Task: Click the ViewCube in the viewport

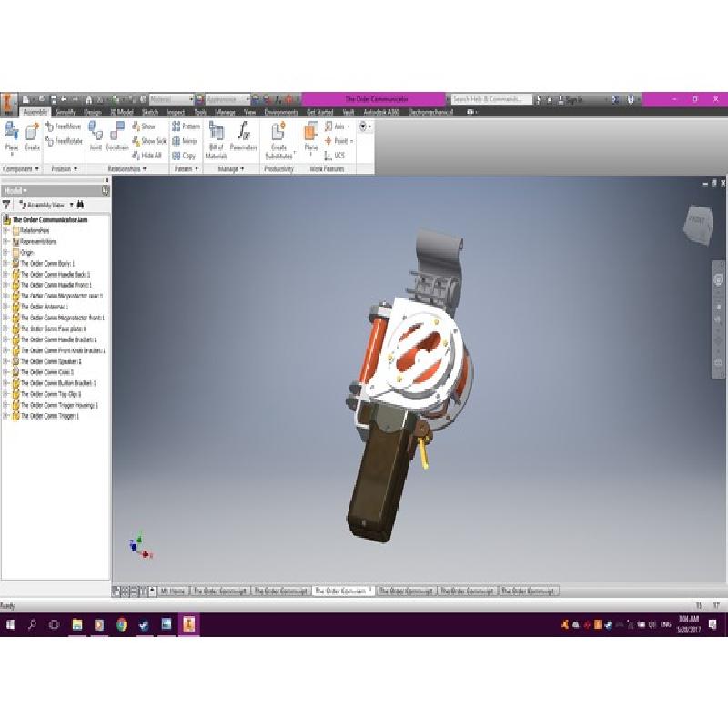Action: [x=698, y=225]
